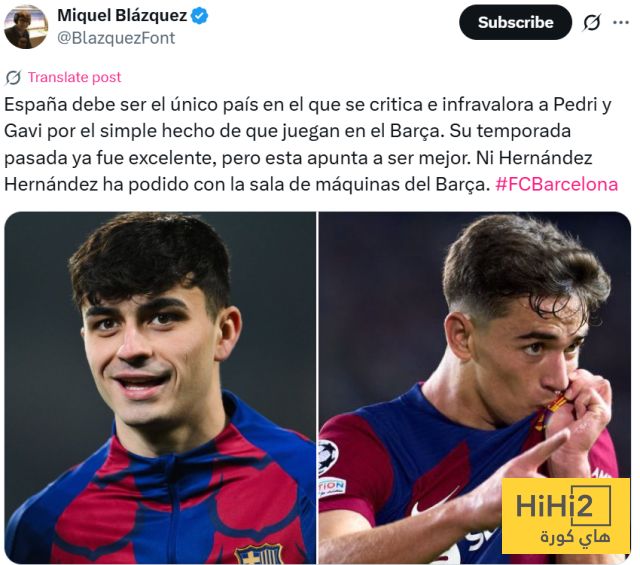Open the Miquel Blázquez display name
640x565 pixels.
[122, 16]
